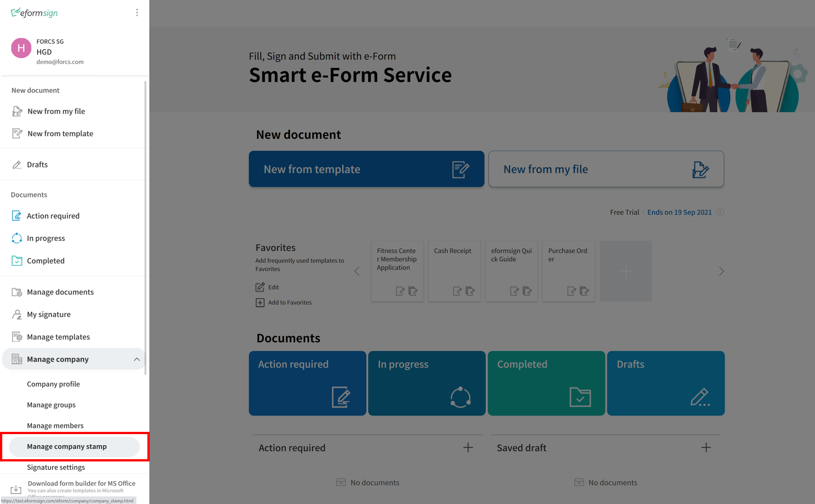The width and height of the screenshot is (815, 504).
Task: Select Manage company stamp menu item
Action: pyautogui.click(x=74, y=447)
